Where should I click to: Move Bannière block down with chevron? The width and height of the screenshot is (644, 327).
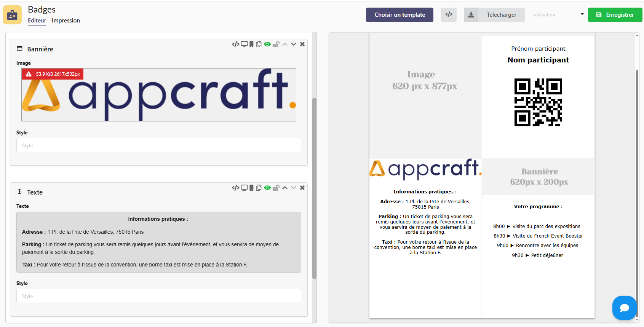(294, 44)
